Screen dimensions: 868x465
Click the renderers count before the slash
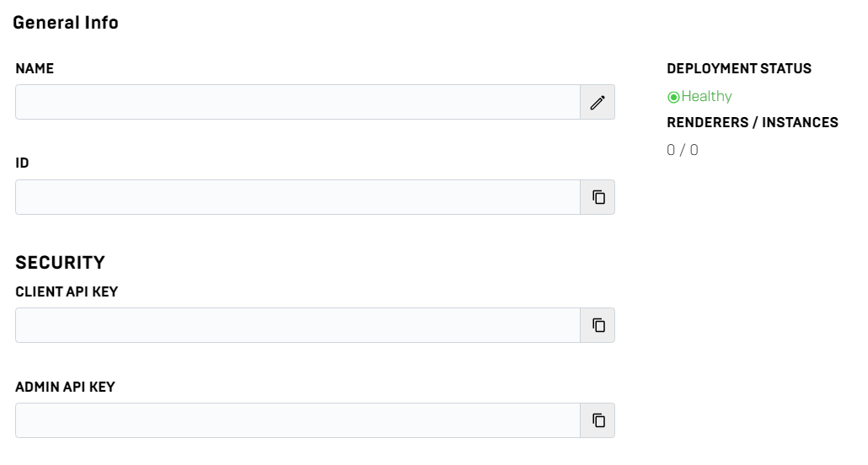pos(672,151)
